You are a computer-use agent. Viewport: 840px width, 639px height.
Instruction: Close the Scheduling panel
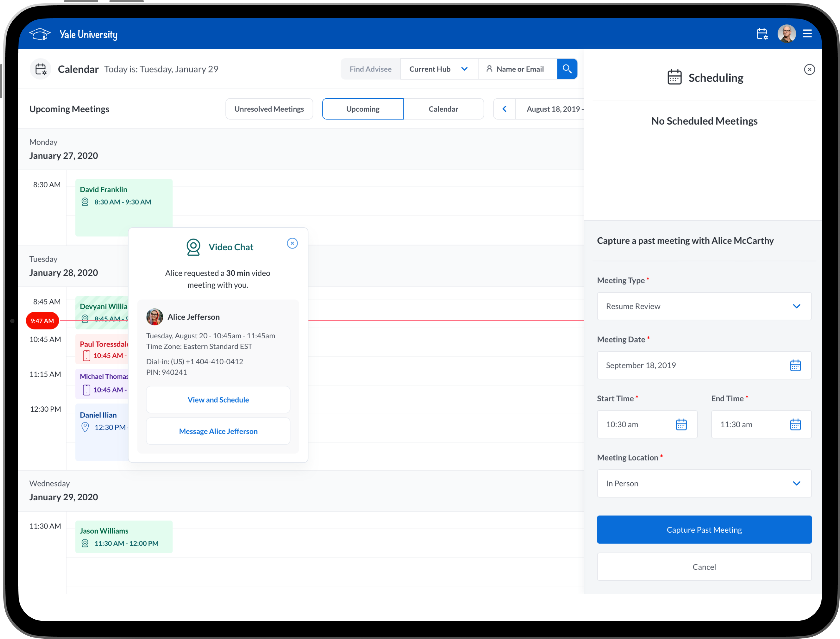(x=809, y=69)
